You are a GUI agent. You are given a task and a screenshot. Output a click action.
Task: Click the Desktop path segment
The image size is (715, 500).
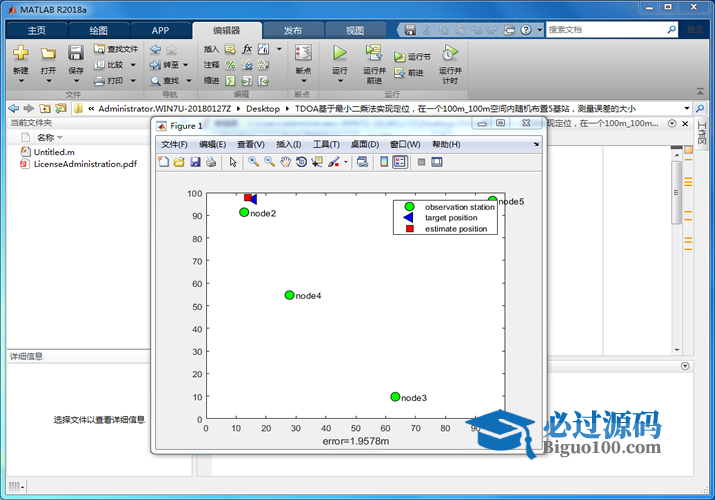263,108
